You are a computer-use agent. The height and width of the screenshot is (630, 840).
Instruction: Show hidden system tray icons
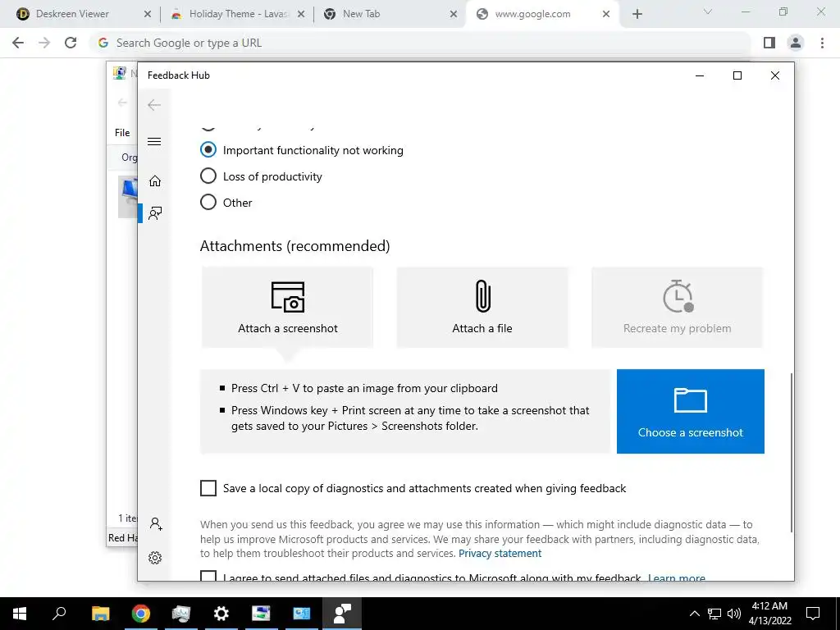tap(694, 614)
